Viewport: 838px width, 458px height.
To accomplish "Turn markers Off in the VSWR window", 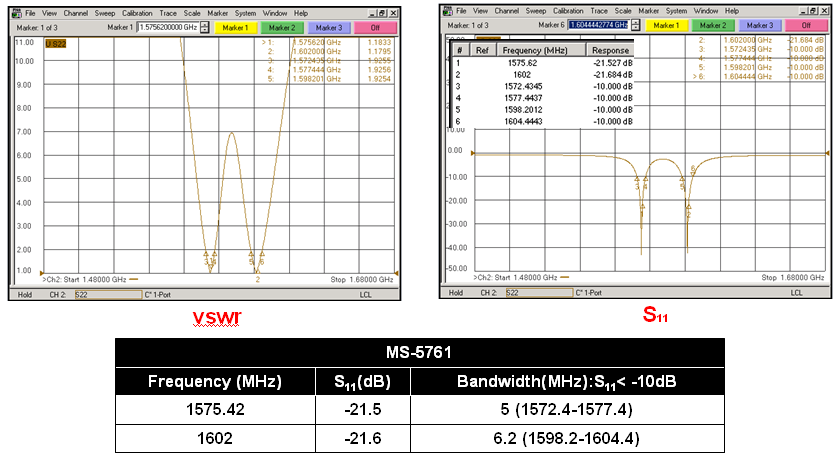I will [372, 26].
